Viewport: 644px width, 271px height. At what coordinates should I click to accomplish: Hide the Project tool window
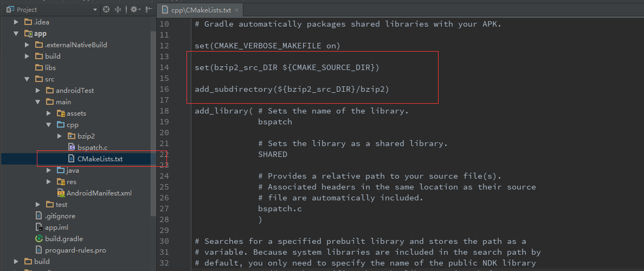click(x=148, y=9)
